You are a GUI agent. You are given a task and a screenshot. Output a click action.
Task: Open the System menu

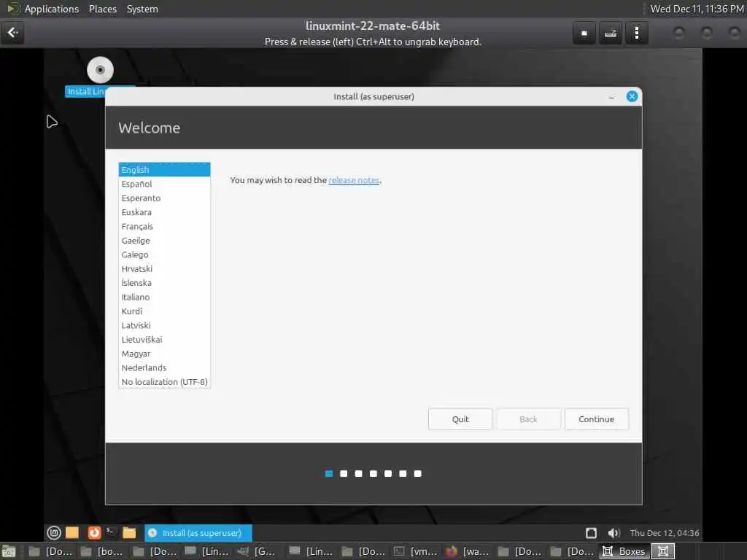click(142, 9)
